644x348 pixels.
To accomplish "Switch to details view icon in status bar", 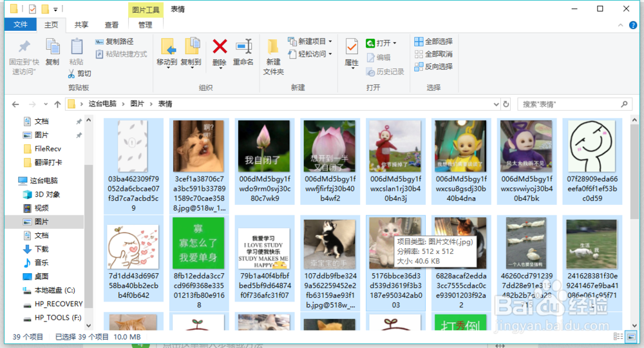I will pos(618,336).
